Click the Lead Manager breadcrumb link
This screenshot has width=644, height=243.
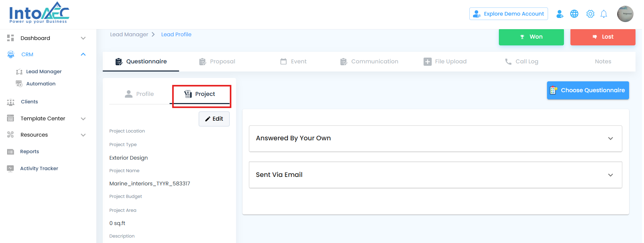(129, 35)
